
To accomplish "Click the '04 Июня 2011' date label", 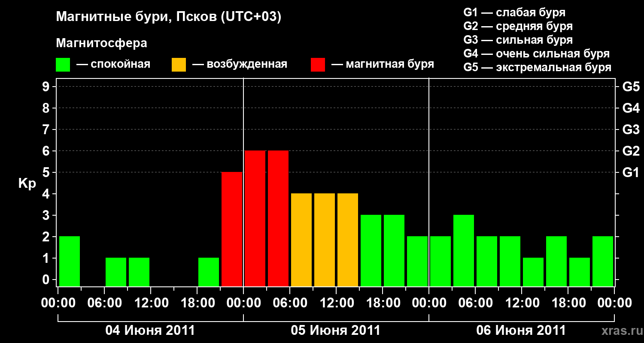I will 150,331.
